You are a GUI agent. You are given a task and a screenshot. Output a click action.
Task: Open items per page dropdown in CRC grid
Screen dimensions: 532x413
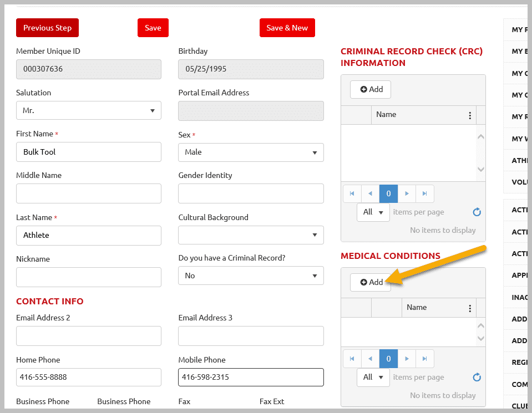pos(373,212)
